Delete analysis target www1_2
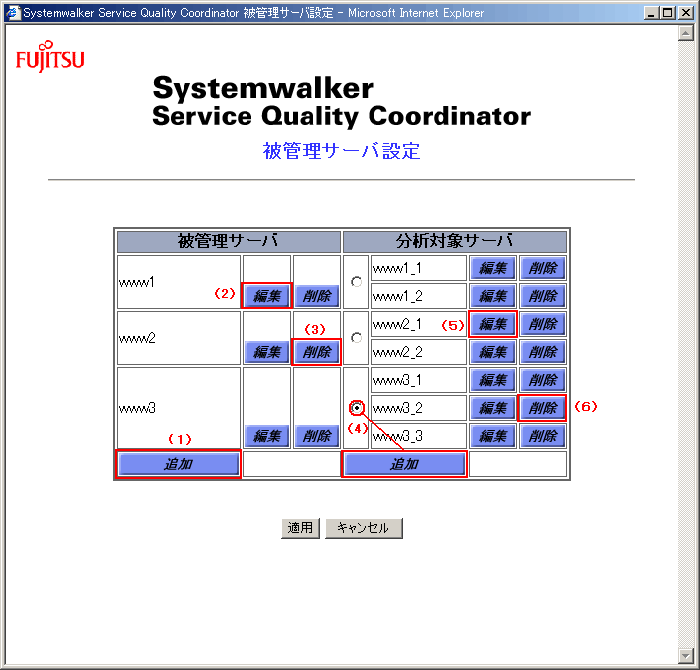 542,295
